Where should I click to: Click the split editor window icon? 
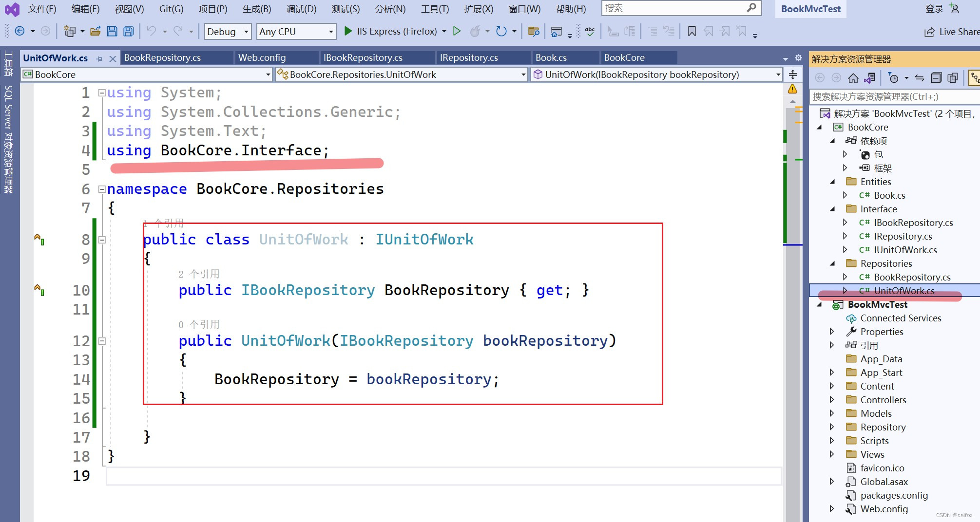click(793, 75)
